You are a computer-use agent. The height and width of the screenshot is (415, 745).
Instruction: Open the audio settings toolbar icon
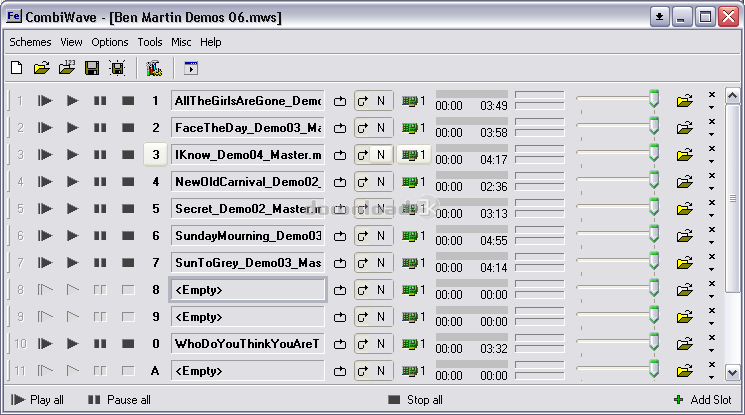pyautogui.click(x=154, y=69)
